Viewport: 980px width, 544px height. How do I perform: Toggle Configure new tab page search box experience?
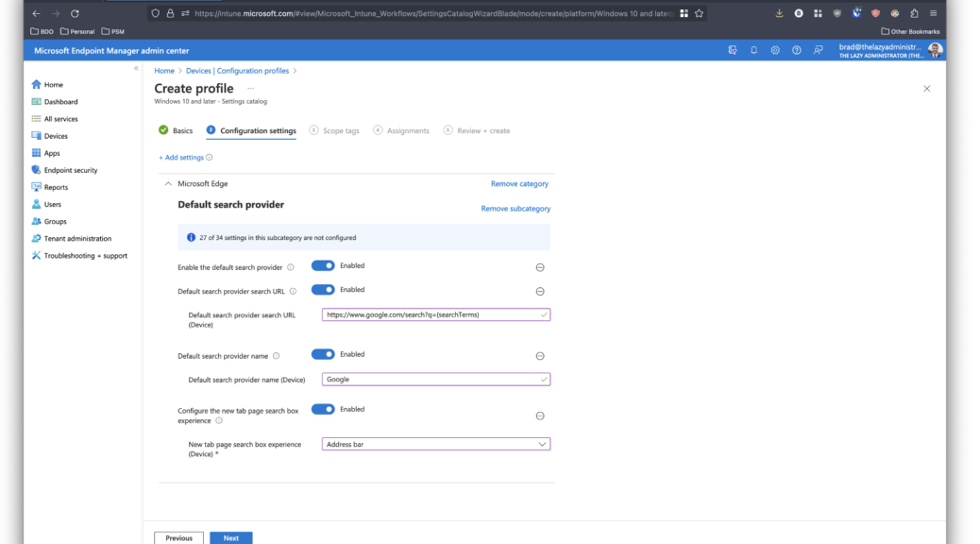323,410
